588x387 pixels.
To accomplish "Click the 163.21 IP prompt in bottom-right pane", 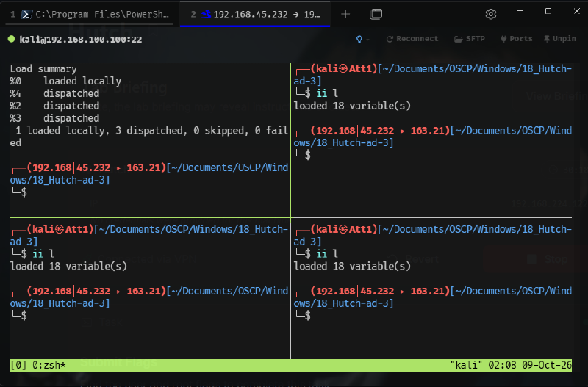I will click(x=380, y=291).
